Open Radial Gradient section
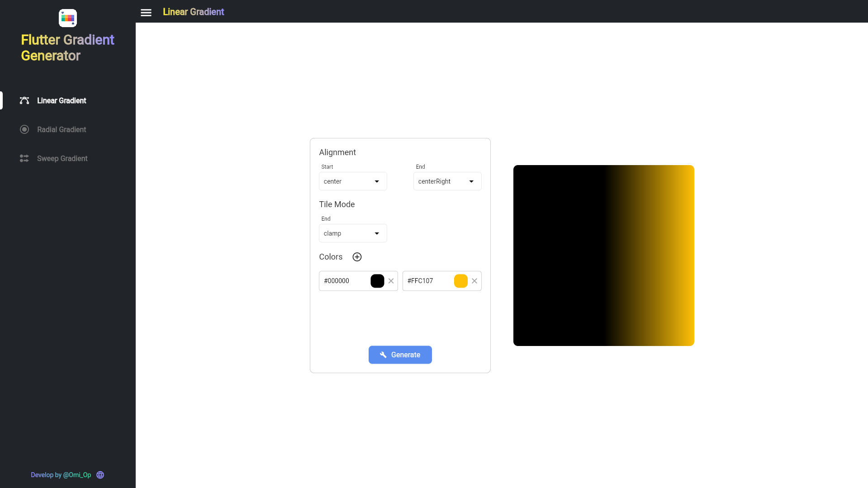This screenshot has height=488, width=868. [x=61, y=129]
